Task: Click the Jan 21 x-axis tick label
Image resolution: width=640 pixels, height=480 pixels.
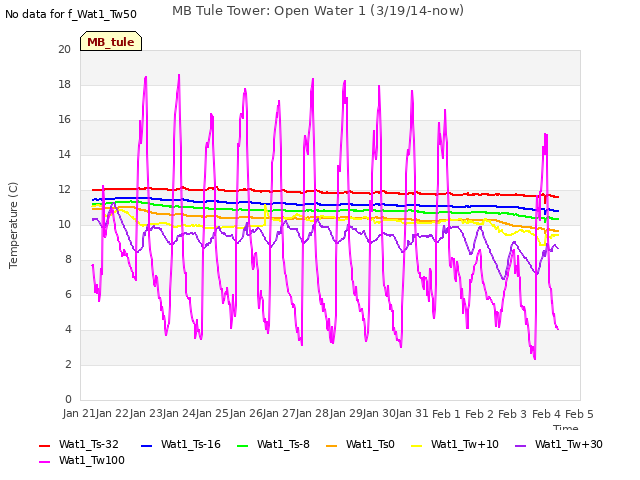Action: tap(79, 413)
